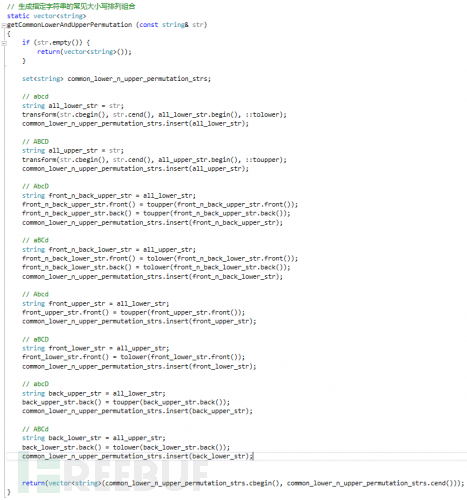Click 'string all_upper_str = str;' line

click(73, 151)
